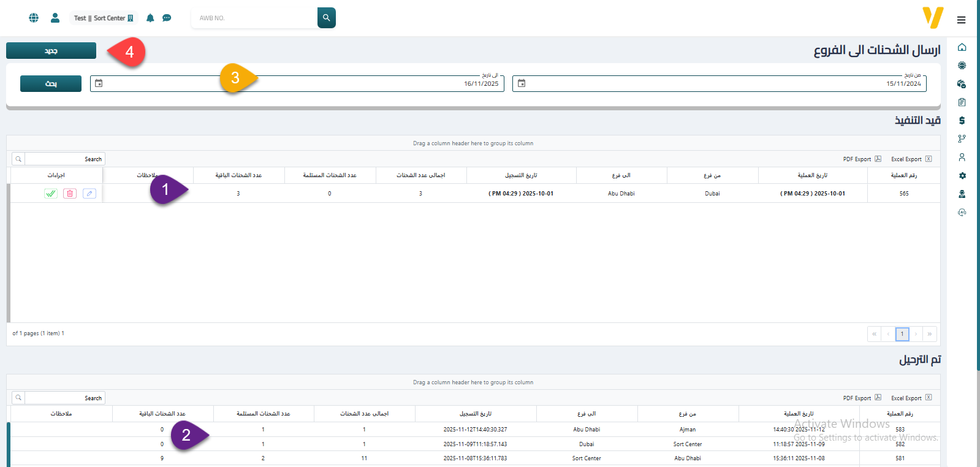Delete row 565 using the red trash icon

pyautogui.click(x=70, y=194)
